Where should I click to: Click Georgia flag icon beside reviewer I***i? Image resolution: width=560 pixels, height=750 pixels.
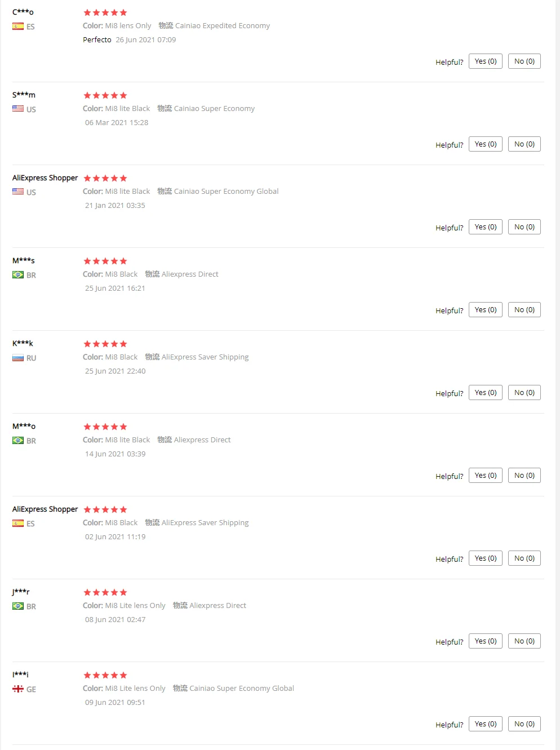(18, 689)
